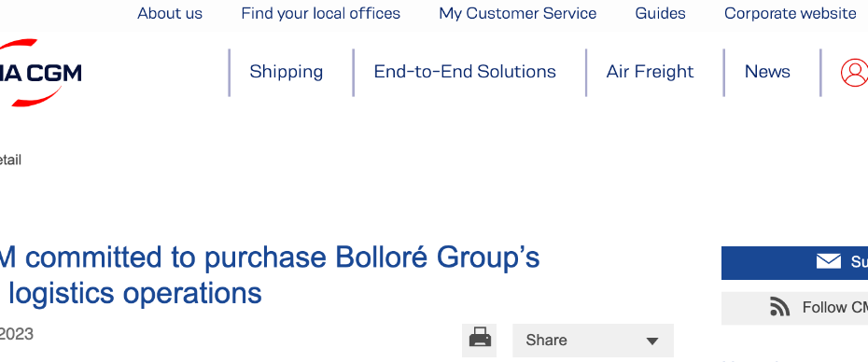
Task: Click the CMA CGM logo
Action: tap(41, 73)
